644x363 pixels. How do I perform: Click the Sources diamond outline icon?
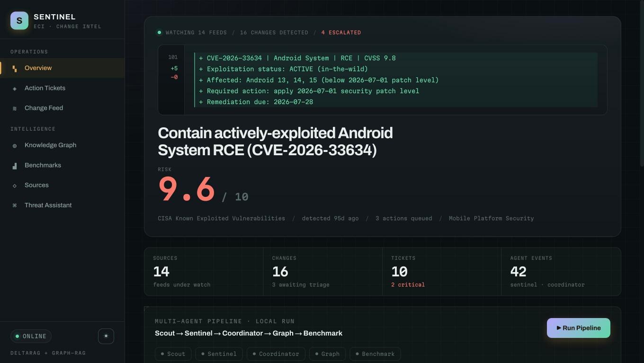pyautogui.click(x=15, y=186)
